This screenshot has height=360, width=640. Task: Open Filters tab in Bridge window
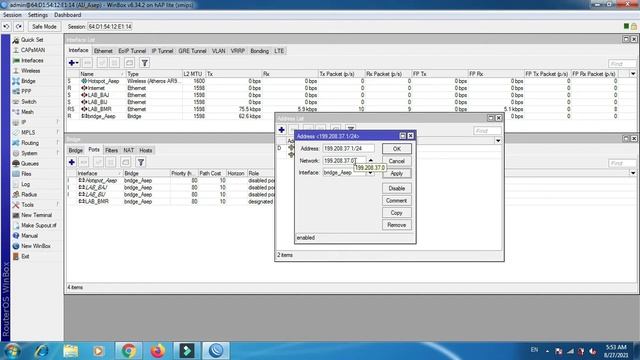(111, 150)
